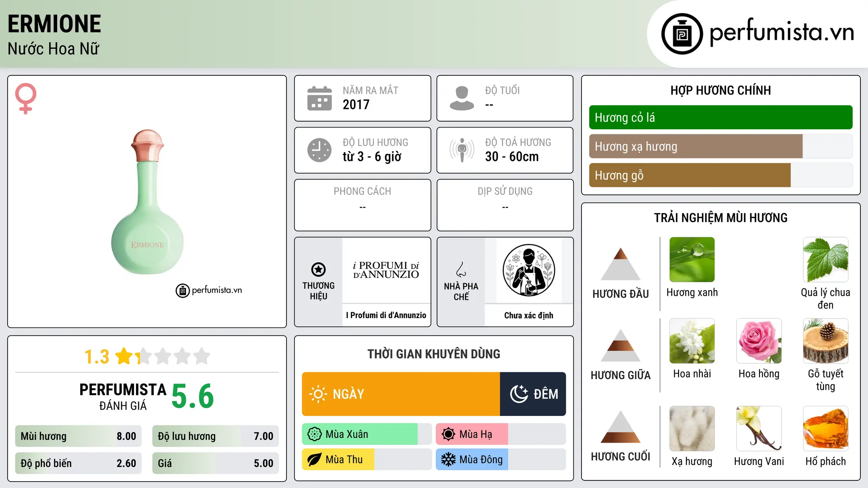Image resolution: width=868 pixels, height=488 pixels.
Task: Click the perfumista.vn watermark under the bottle
Action: tap(209, 290)
